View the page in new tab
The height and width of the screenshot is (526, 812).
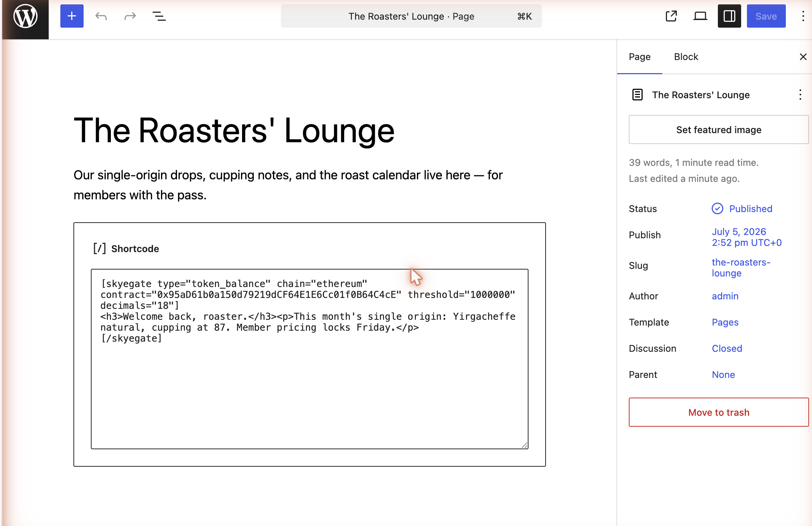tap(671, 16)
